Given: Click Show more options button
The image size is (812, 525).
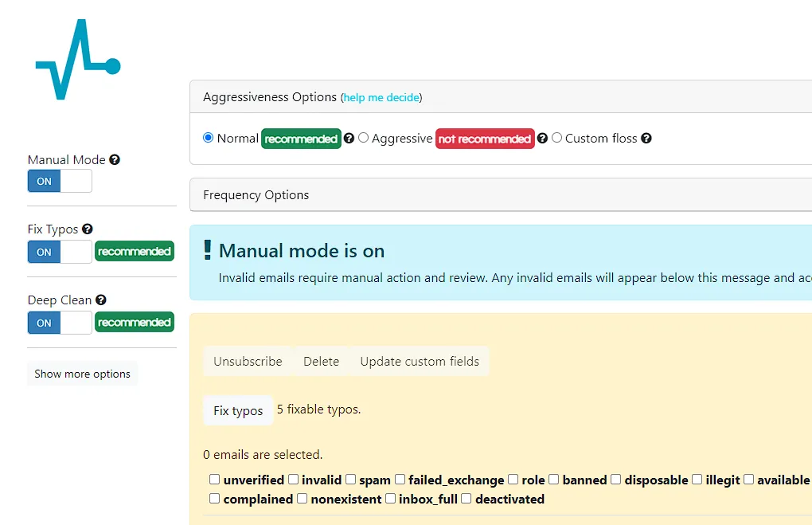Looking at the screenshot, I should coord(82,374).
